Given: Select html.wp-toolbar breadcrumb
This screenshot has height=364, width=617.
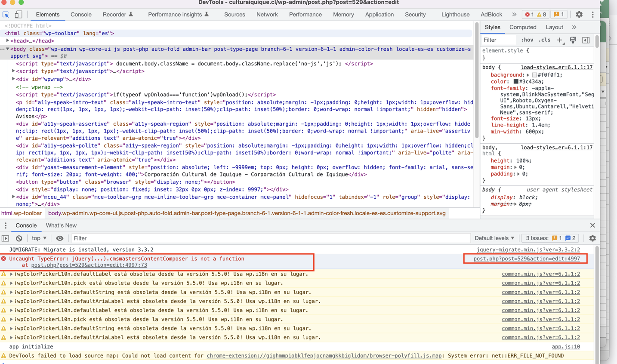Looking at the screenshot, I should click(22, 213).
